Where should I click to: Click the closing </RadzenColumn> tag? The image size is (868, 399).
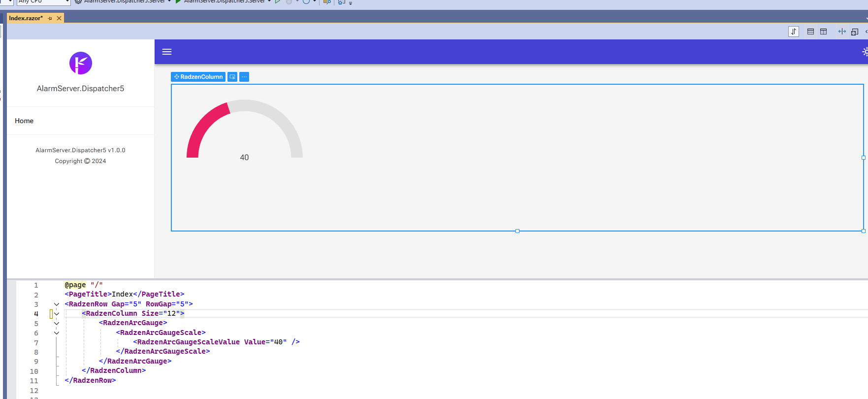pyautogui.click(x=114, y=370)
